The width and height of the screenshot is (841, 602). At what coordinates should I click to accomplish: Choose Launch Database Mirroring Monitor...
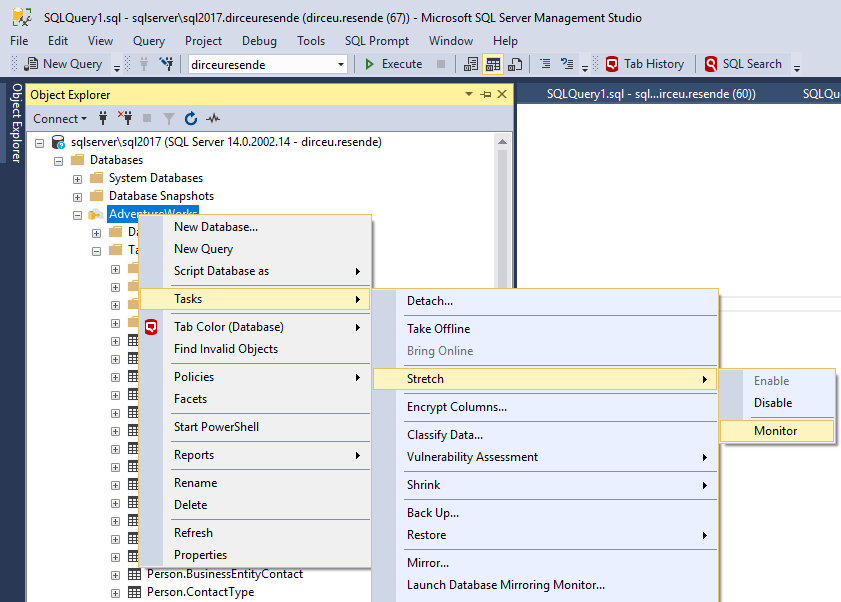545,585
